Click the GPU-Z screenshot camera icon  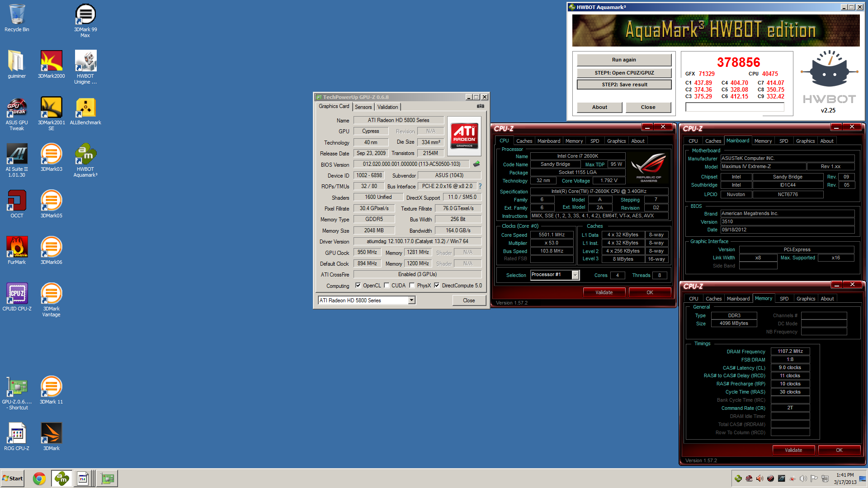click(x=480, y=106)
